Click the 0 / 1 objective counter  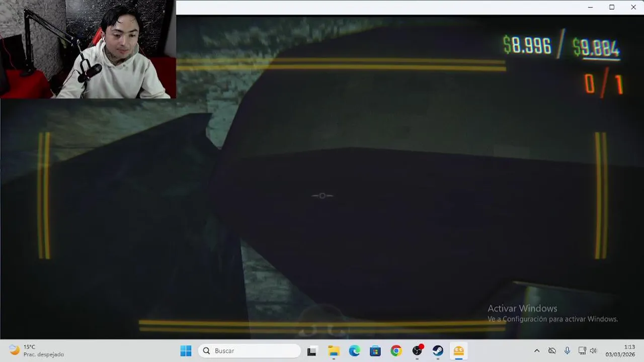pos(604,84)
